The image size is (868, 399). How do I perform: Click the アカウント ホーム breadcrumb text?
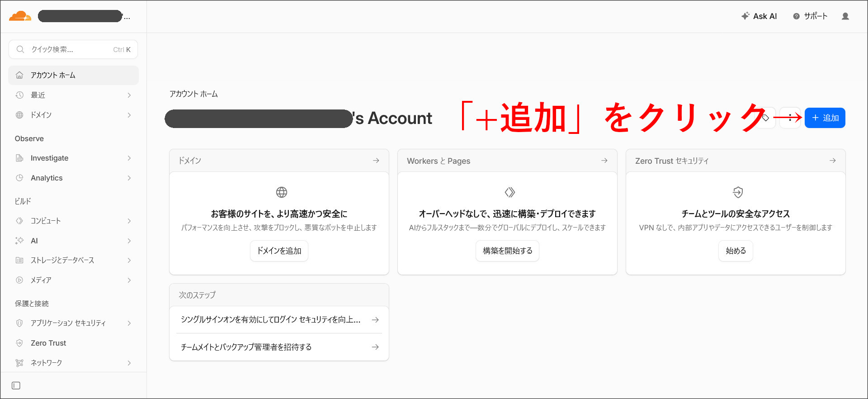pyautogui.click(x=193, y=94)
